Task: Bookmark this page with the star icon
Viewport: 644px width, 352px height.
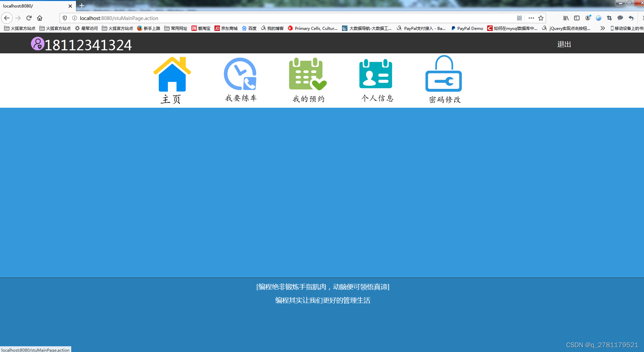Action: (541, 18)
